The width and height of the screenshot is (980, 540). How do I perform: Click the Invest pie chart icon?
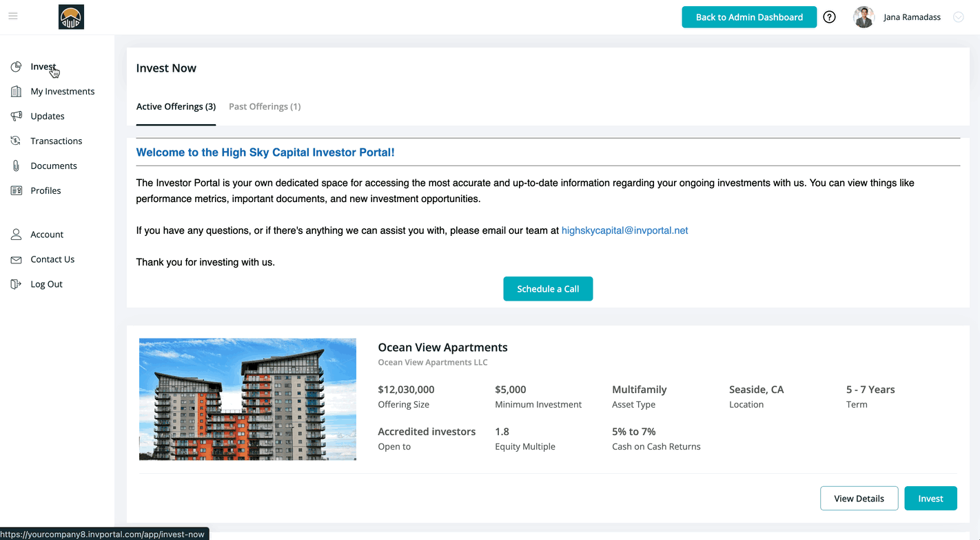pos(16,67)
